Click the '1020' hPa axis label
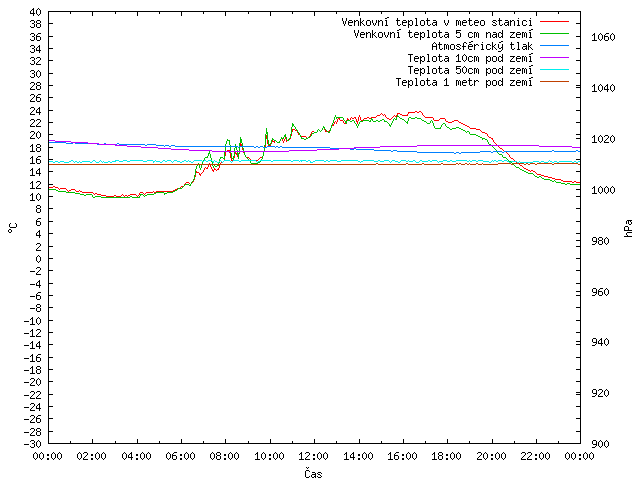Image resolution: width=640 pixels, height=480 pixels. [x=603, y=139]
